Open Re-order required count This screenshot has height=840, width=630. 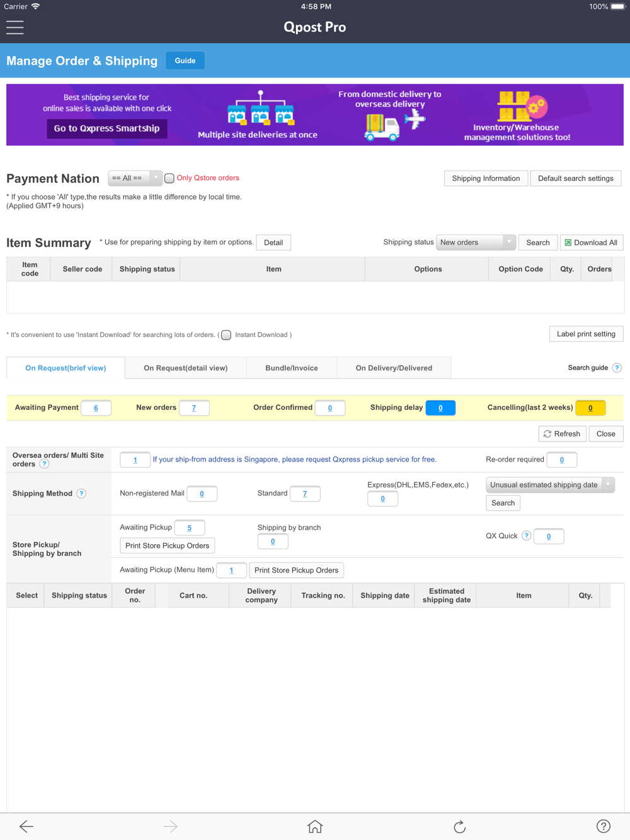pyautogui.click(x=562, y=460)
